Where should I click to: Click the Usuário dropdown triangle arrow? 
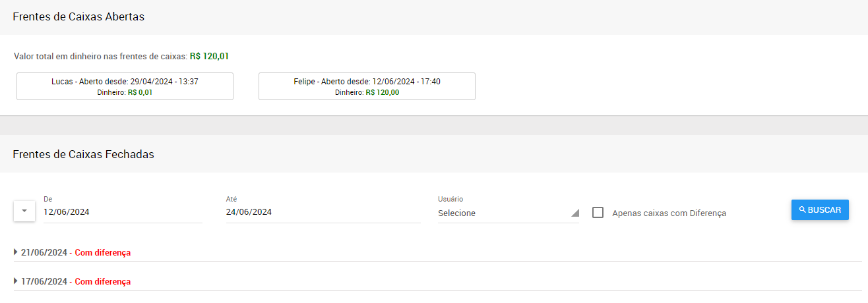[x=574, y=213]
